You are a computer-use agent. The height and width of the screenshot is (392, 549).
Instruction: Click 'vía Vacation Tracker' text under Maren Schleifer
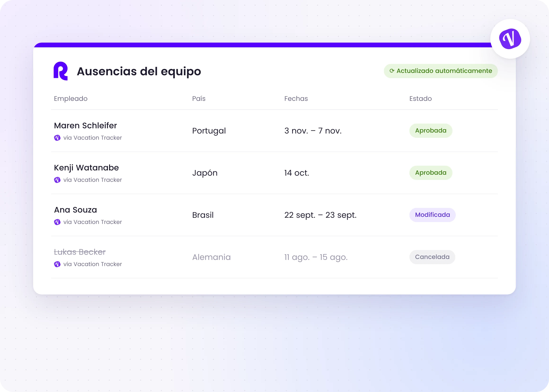tap(93, 138)
